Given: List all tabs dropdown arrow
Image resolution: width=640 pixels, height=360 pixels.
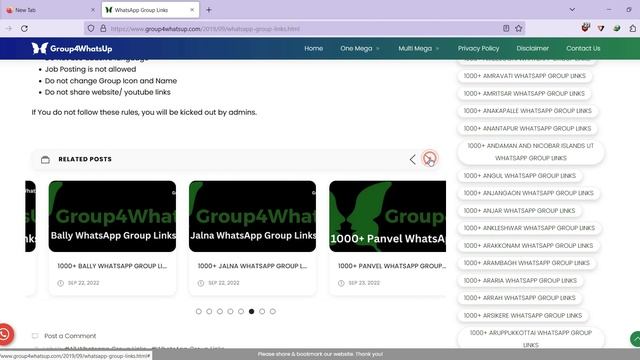Looking at the screenshot, I should 572,10.
